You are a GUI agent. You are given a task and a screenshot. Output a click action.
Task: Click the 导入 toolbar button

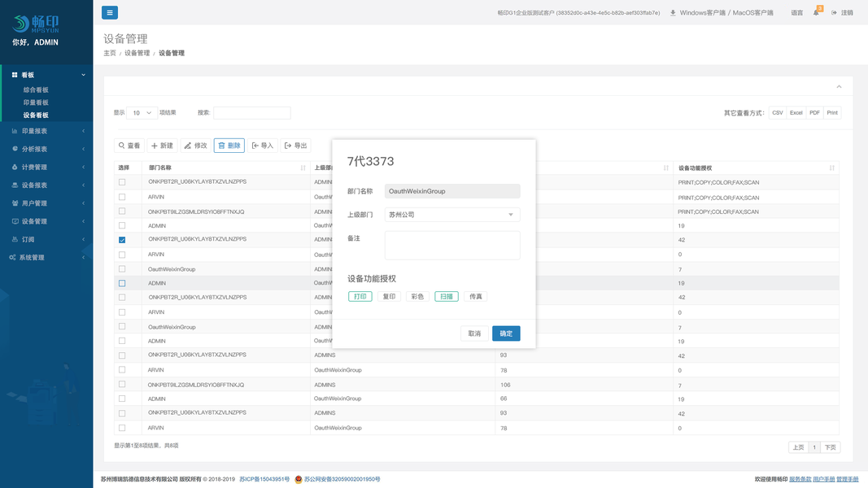click(x=263, y=146)
